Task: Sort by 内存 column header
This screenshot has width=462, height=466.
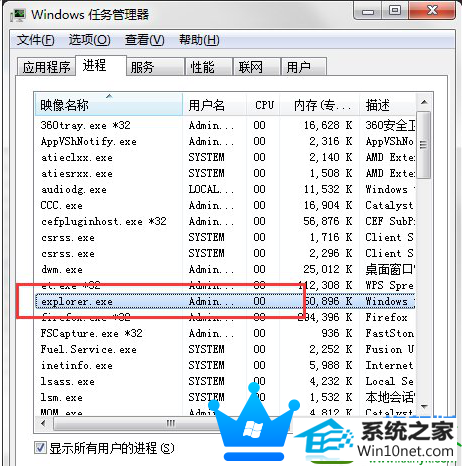Action: 319,105
